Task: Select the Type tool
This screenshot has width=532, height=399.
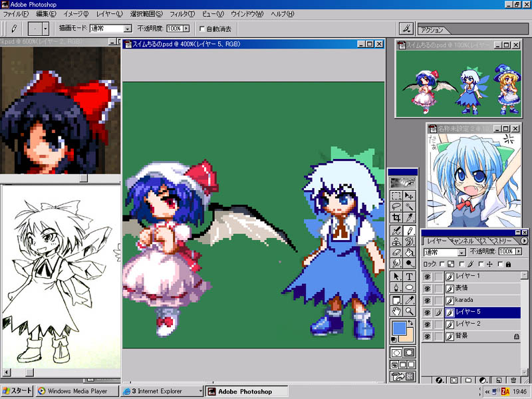Action: 409,277
